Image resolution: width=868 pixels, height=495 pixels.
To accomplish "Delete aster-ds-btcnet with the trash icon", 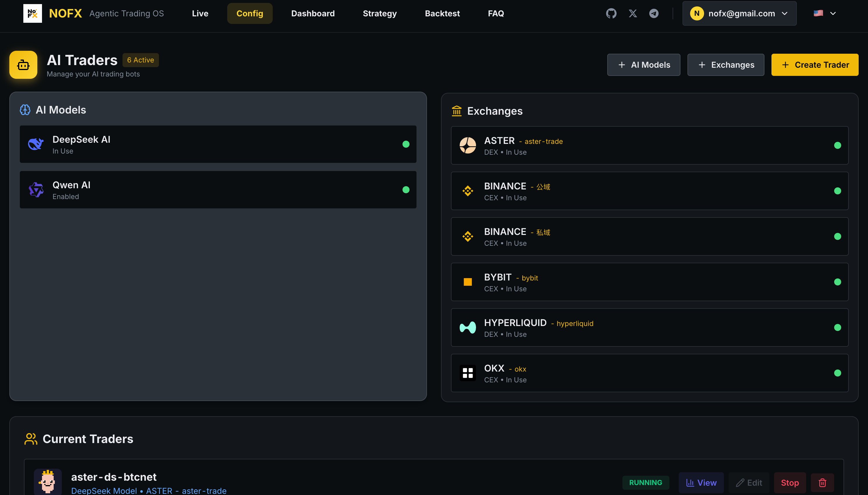I will click(x=822, y=483).
